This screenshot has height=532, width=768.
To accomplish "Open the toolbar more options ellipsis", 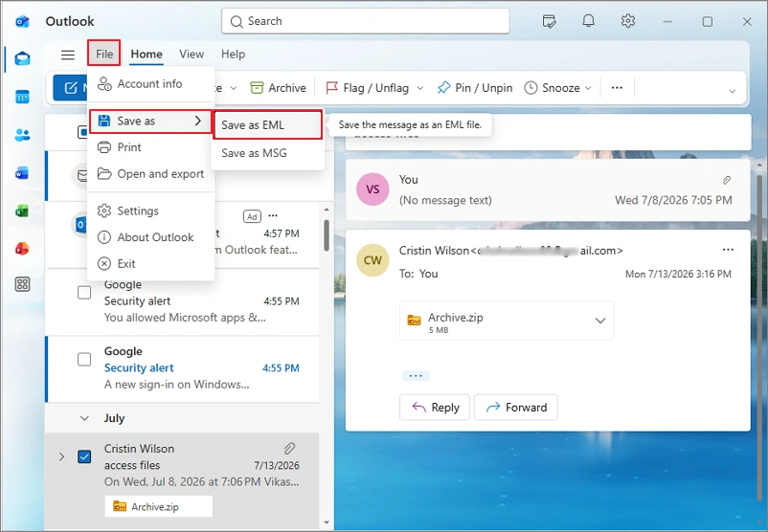I will [617, 88].
